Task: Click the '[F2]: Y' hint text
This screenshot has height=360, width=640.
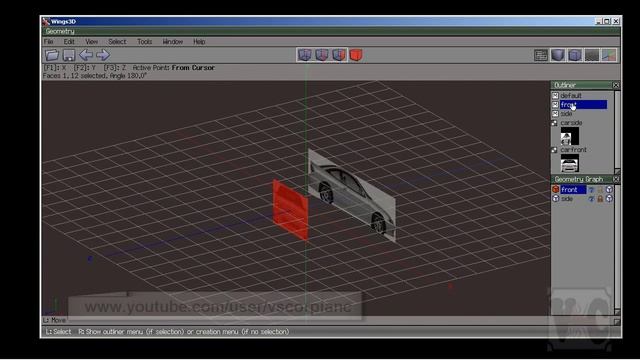Action: pyautogui.click(x=84, y=68)
